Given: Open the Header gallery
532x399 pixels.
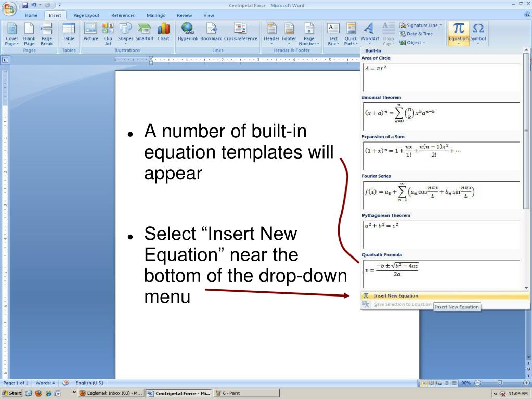Looking at the screenshot, I should (271, 34).
